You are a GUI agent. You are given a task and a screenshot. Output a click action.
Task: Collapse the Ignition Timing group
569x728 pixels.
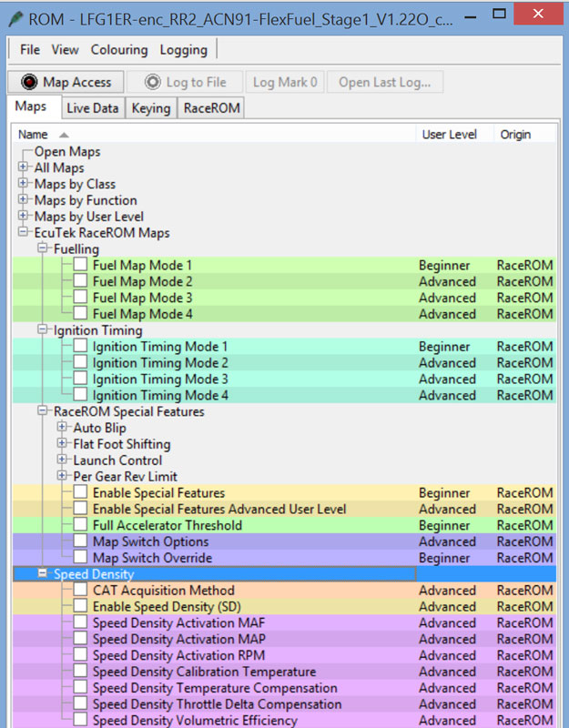[42, 329]
